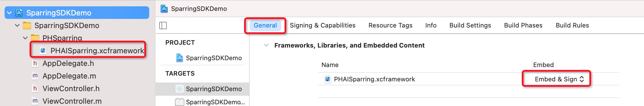
Task: Select the AppDelegate.h header file icon
Action: click(35, 63)
